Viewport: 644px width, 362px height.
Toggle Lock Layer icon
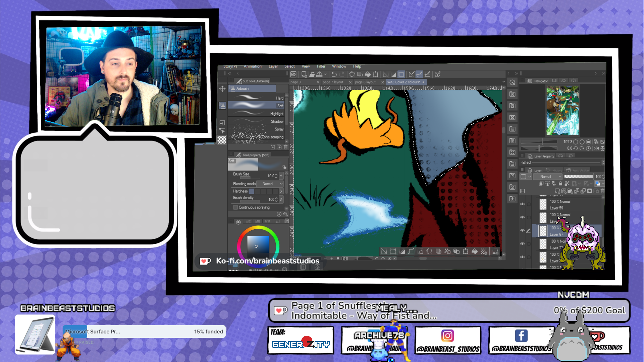(560, 183)
